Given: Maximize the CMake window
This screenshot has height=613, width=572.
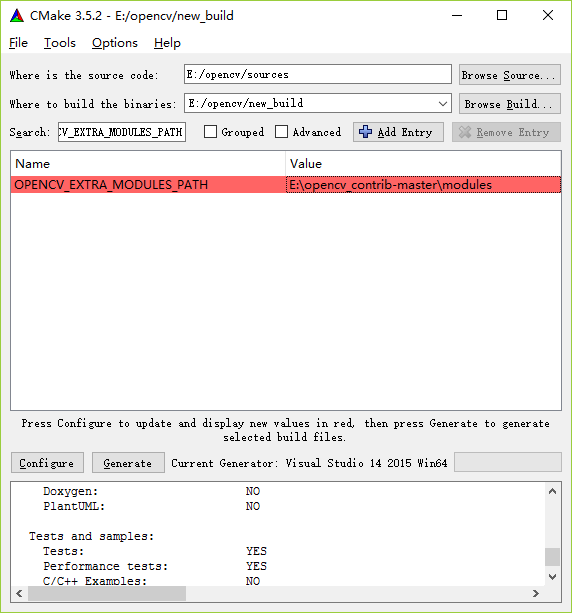Looking at the screenshot, I should pyautogui.click(x=502, y=16).
